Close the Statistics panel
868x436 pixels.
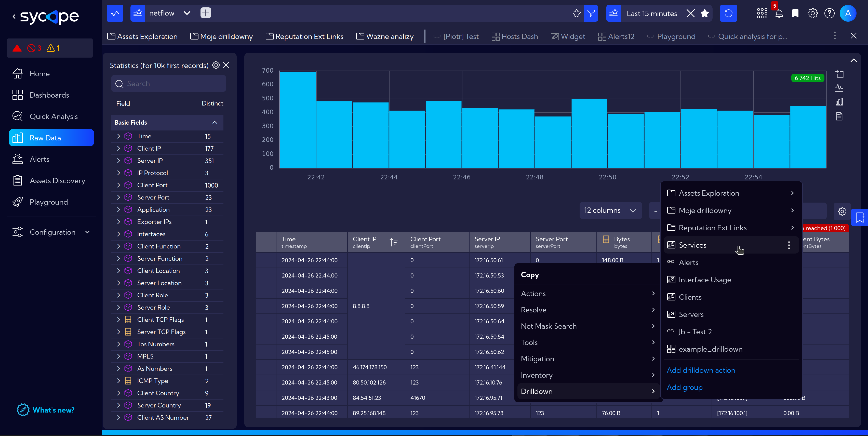tap(226, 65)
